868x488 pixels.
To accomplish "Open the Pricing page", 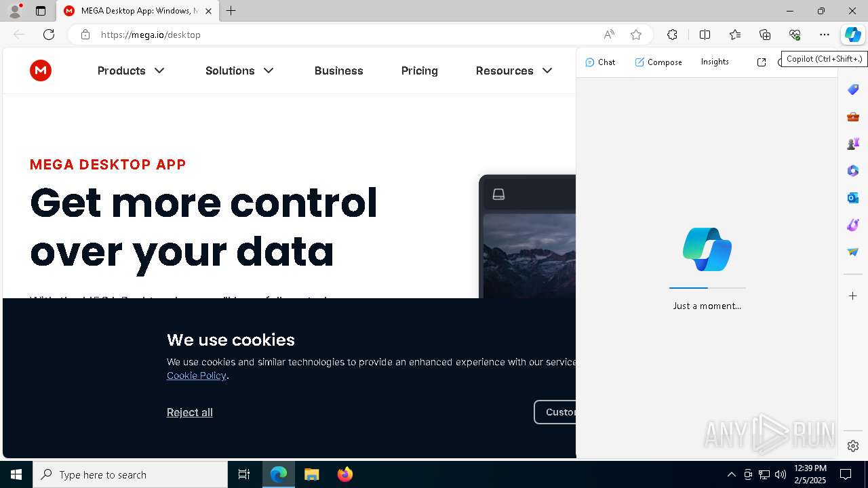I will 420,70.
